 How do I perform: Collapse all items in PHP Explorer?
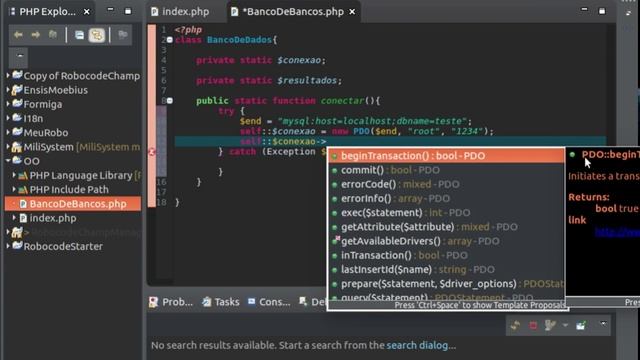click(x=80, y=36)
